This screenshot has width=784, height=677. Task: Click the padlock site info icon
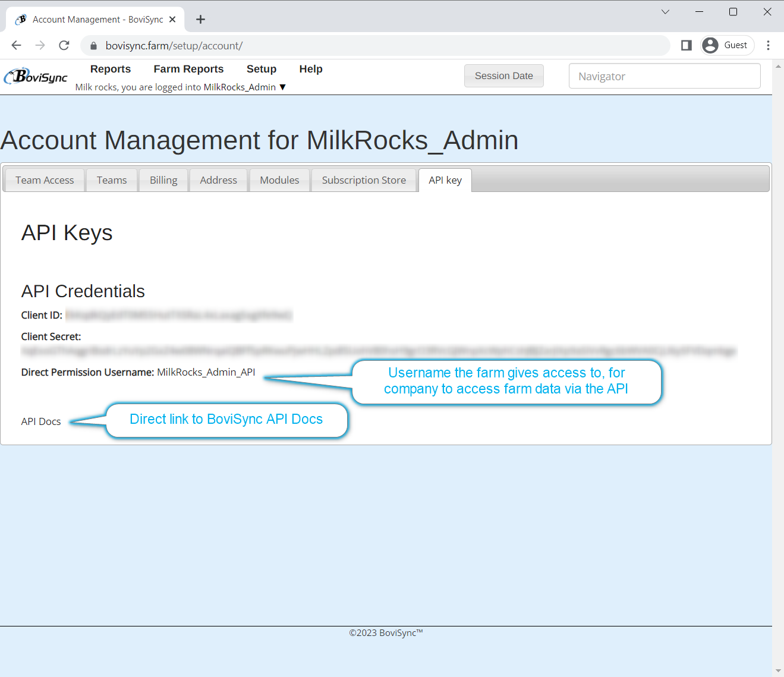[x=93, y=46]
